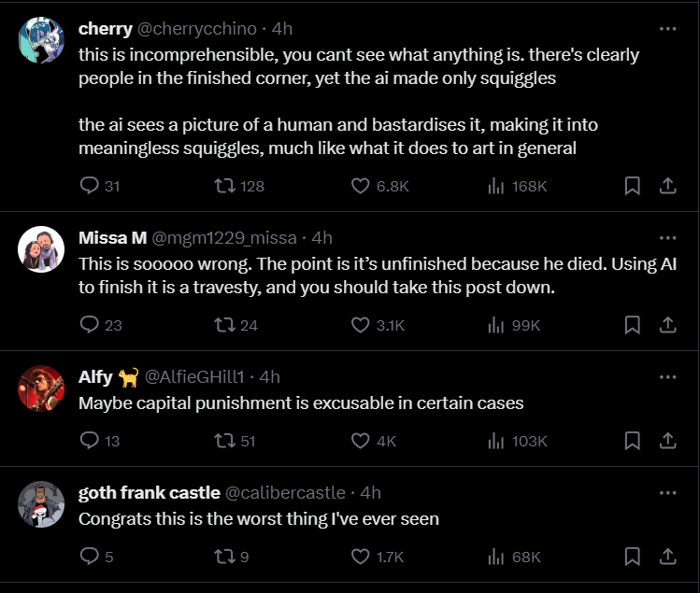Reply to cherry's tweet
The width and height of the screenshot is (700, 593).
(x=91, y=186)
